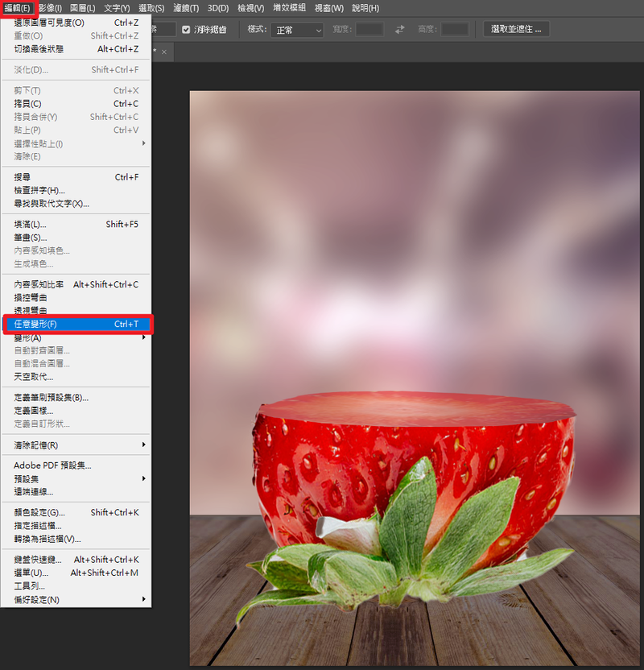Expand the 偏好設定(N) Preferences submenu
Viewport: 644px width, 670px height.
[x=76, y=599]
